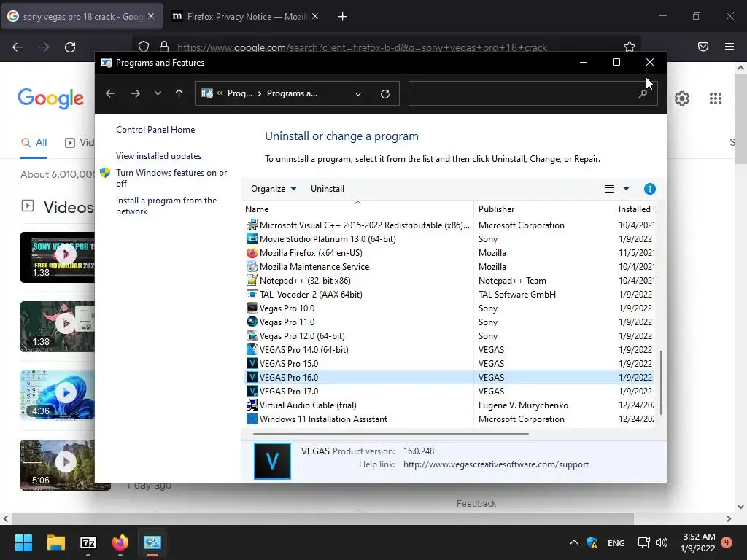Click the program list horizontal scrollbar
Screen dimensions: 747x560
[x=391, y=434]
